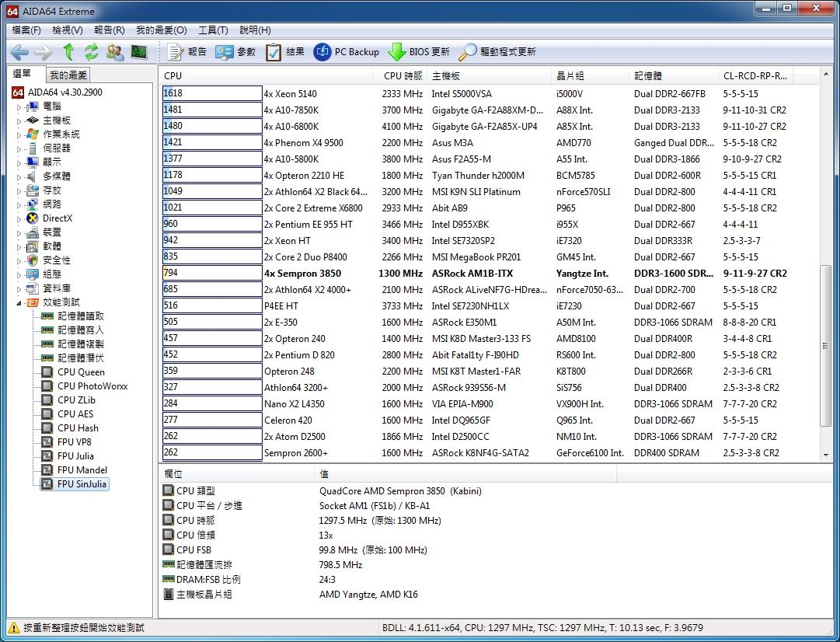This screenshot has height=642, width=840.
Task: Click the Back navigation arrow icon
Action: click(x=19, y=52)
